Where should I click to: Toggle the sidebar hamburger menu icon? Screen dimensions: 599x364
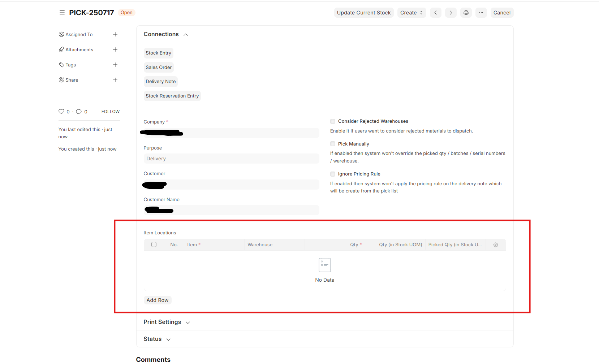click(62, 13)
